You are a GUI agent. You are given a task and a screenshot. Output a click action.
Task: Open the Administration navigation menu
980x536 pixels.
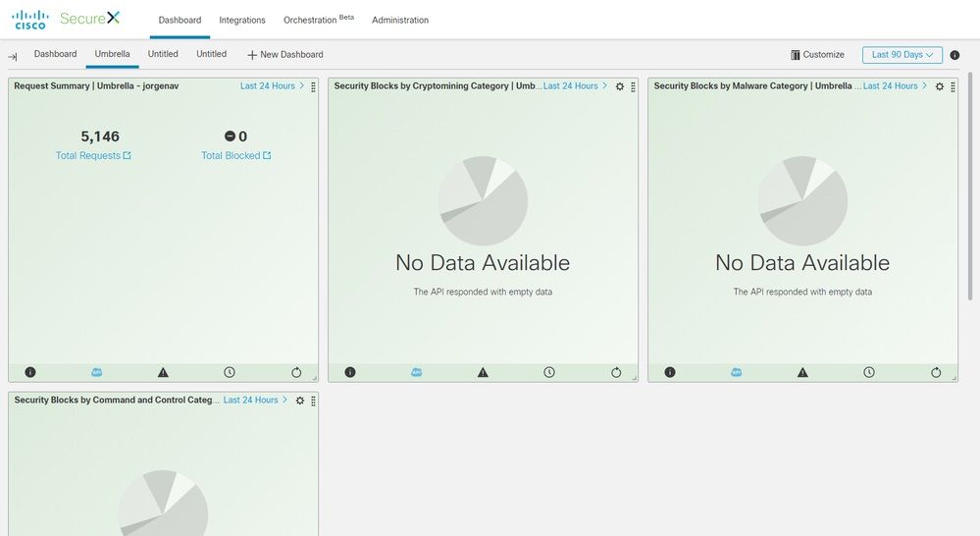point(400,20)
